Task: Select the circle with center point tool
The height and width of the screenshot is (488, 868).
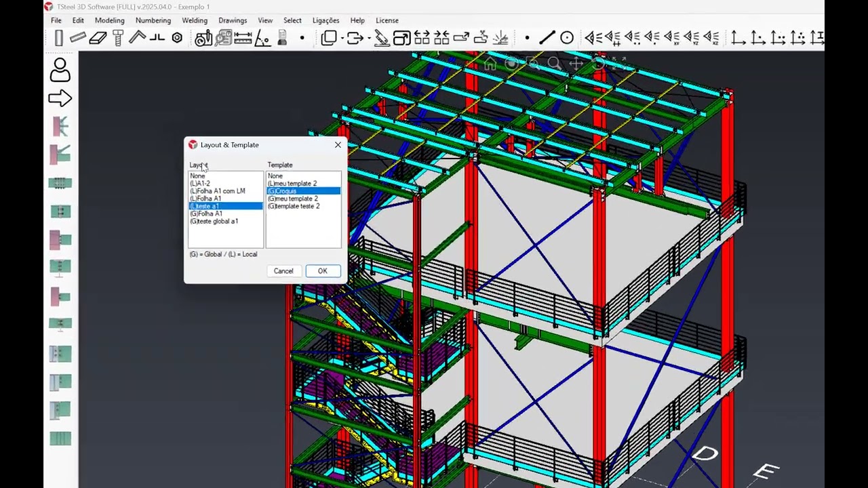Action: (x=567, y=38)
